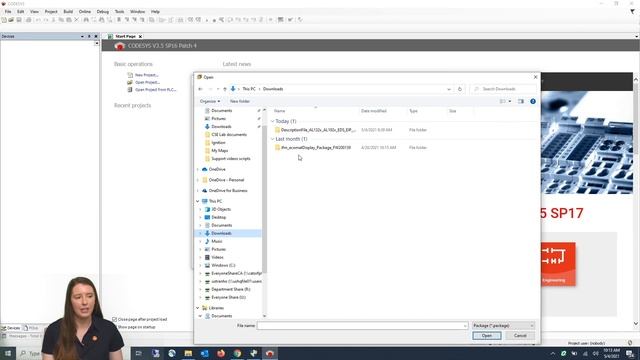The width and height of the screenshot is (640, 360).
Task: Toggle the preview pane in Open dialog
Action: (521, 101)
